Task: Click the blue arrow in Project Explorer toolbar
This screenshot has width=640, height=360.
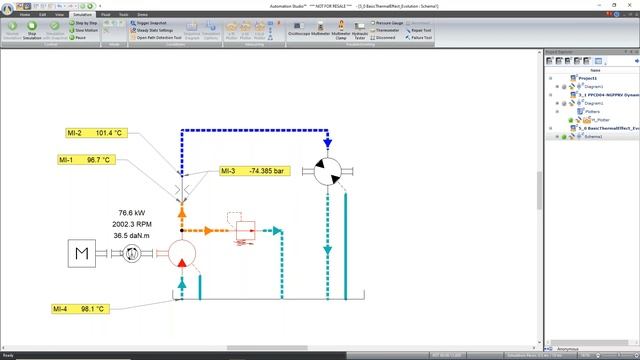Action: click(x=636, y=61)
